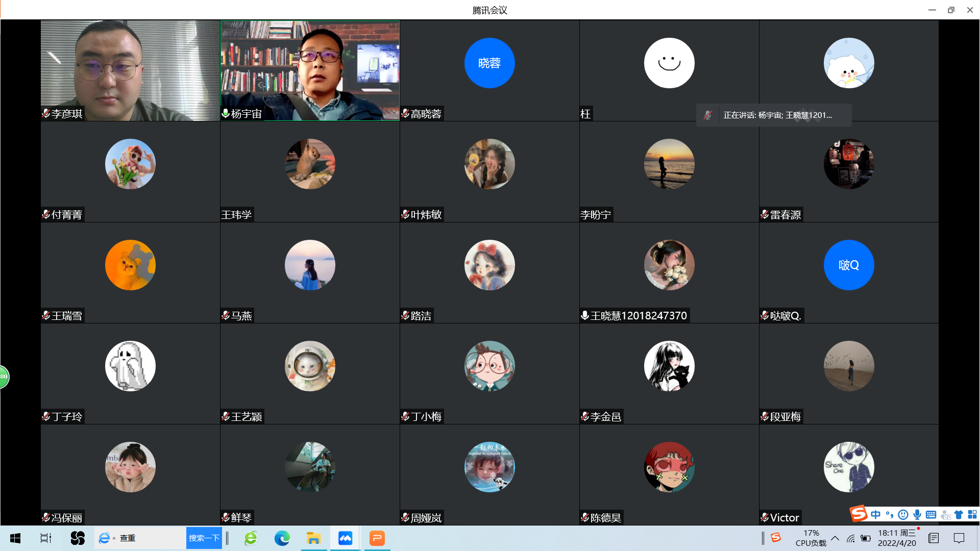
Task: Click the muted mic icon beside 丁子玲
Action: (x=46, y=417)
